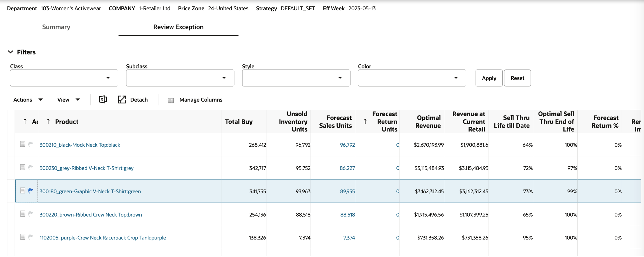Click the notes icon for Mock Neck Top:black

pos(23,144)
